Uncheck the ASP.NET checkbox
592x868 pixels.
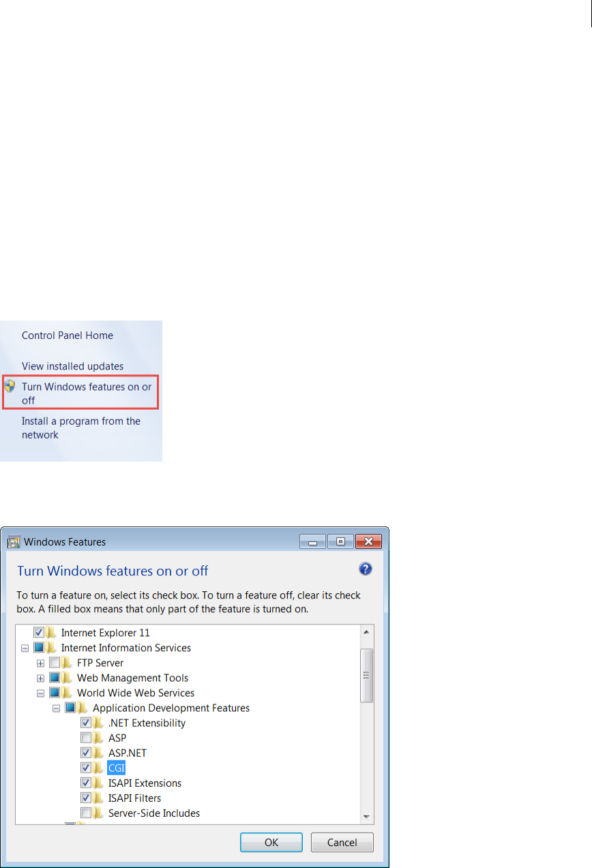click(86, 753)
